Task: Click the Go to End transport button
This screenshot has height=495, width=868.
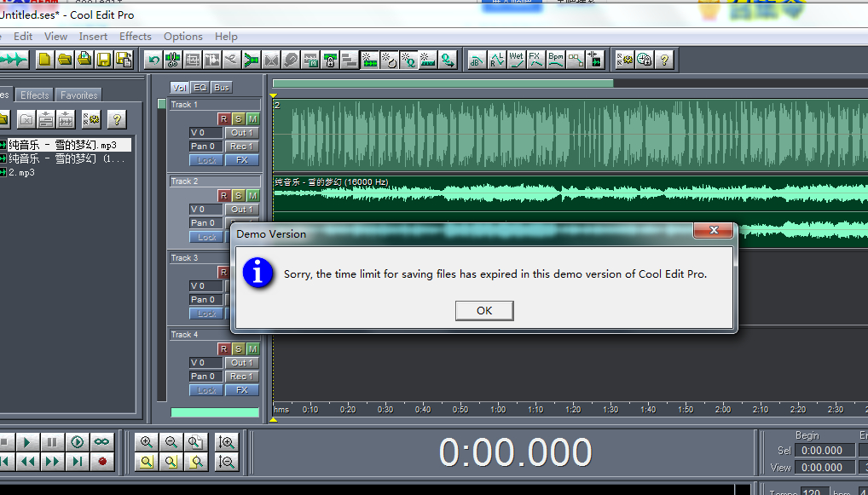Action: (78, 461)
